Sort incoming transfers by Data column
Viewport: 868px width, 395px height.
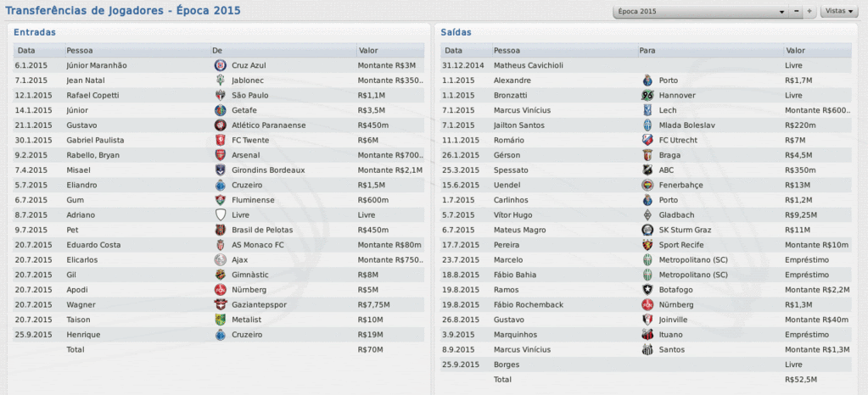tap(26, 50)
